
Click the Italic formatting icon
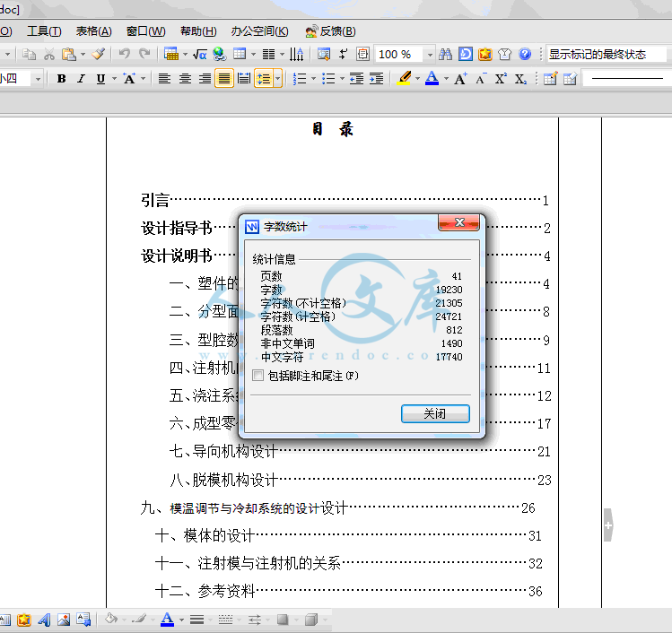pos(81,79)
